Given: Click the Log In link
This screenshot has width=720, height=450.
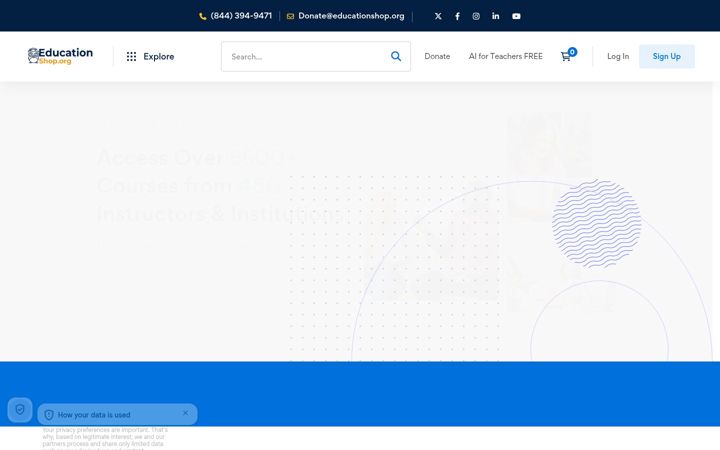Looking at the screenshot, I should (x=618, y=56).
